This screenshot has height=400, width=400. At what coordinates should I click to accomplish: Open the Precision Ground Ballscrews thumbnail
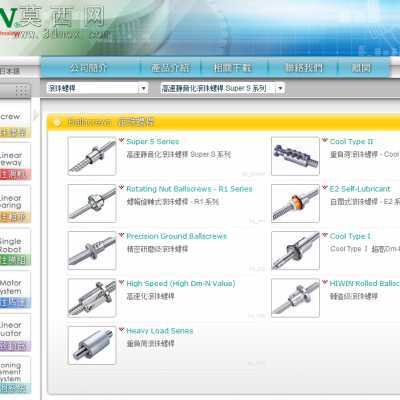[x=92, y=251]
